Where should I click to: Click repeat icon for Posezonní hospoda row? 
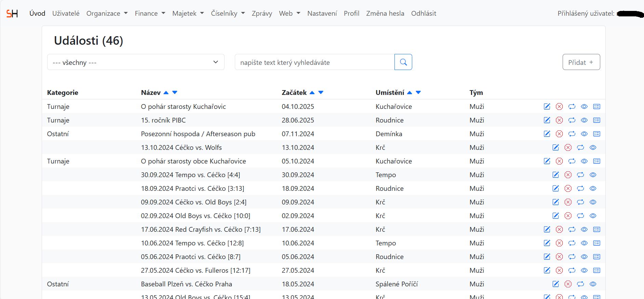coord(572,134)
